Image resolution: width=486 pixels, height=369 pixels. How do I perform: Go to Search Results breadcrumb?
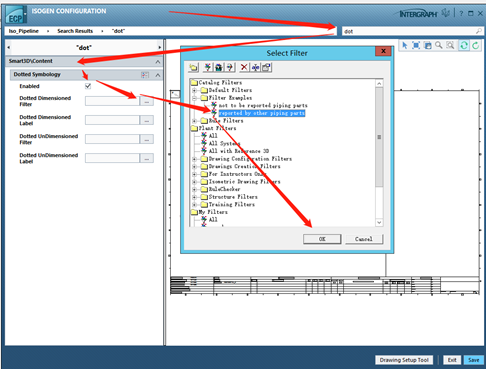75,31
